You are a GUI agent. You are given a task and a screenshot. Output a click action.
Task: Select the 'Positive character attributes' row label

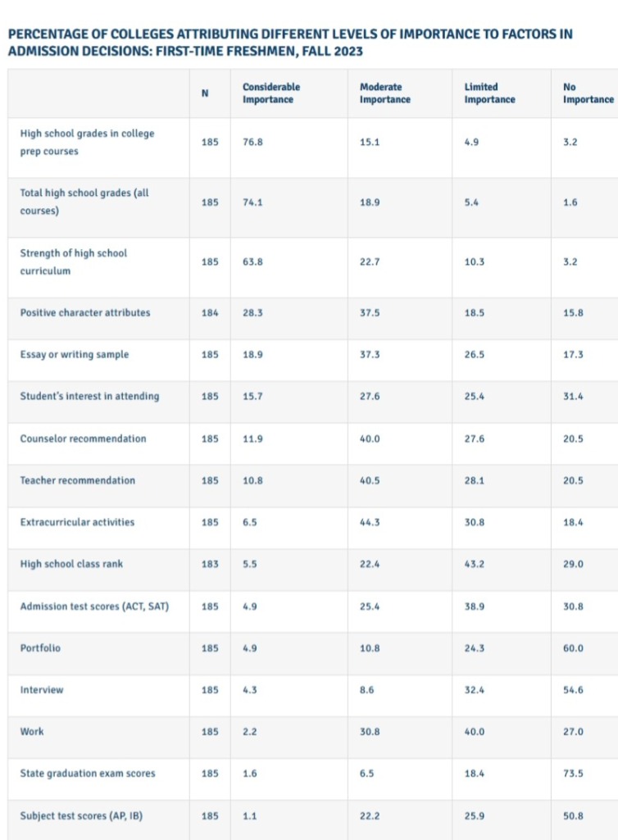coord(85,313)
